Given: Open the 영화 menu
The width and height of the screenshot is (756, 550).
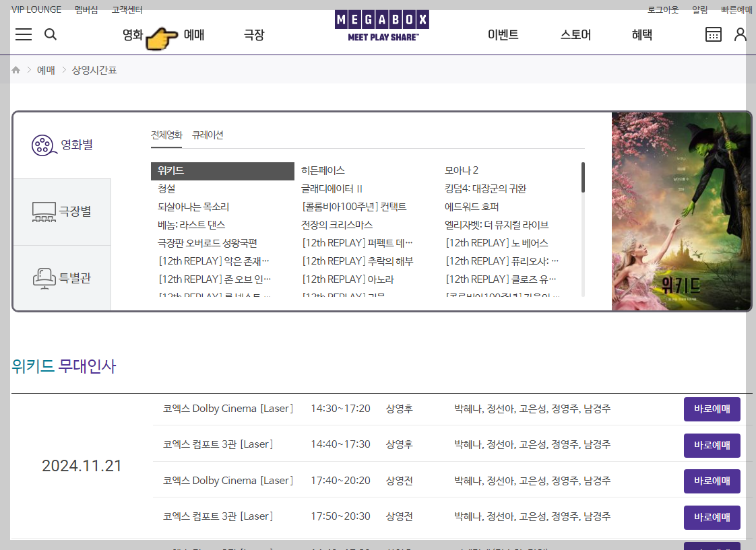Looking at the screenshot, I should pos(133,35).
